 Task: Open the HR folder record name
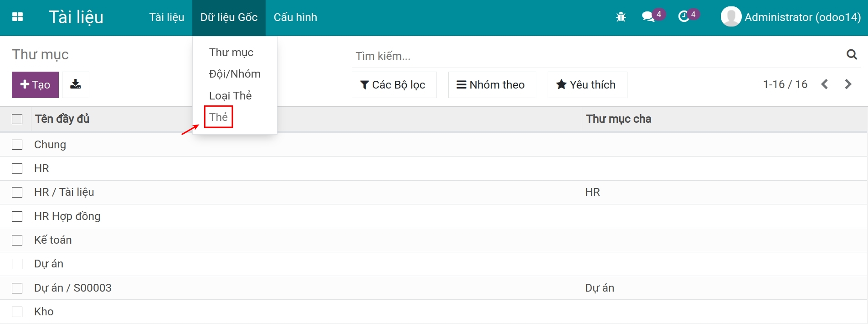point(41,168)
